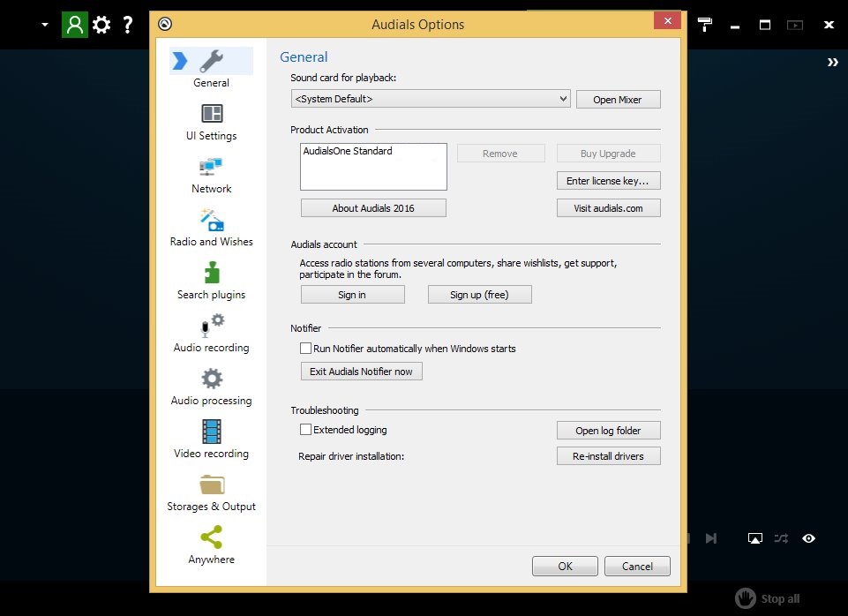Expand the double chevron side panel
Image resolution: width=848 pixels, height=616 pixels.
[832, 63]
